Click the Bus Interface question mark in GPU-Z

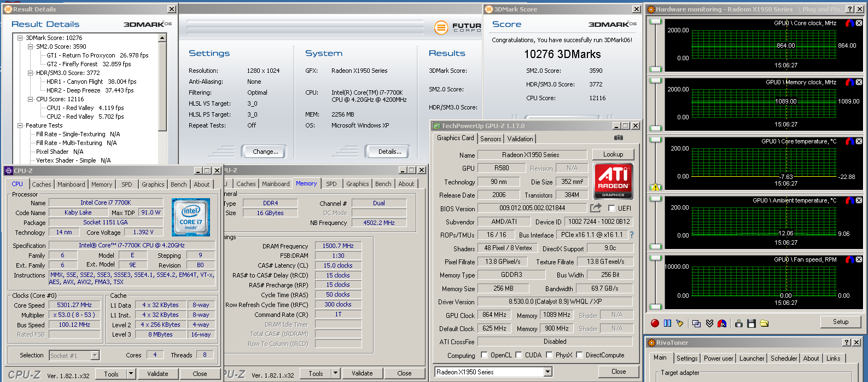click(x=632, y=234)
